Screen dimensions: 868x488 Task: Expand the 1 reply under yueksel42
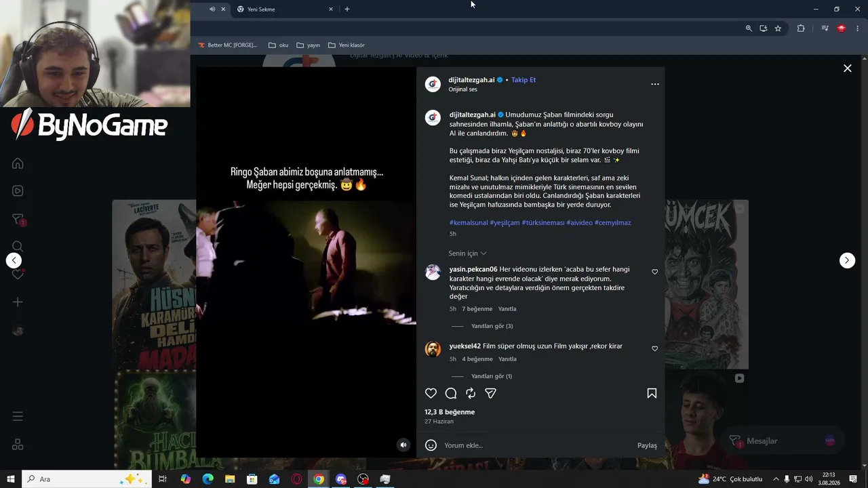coord(492,376)
